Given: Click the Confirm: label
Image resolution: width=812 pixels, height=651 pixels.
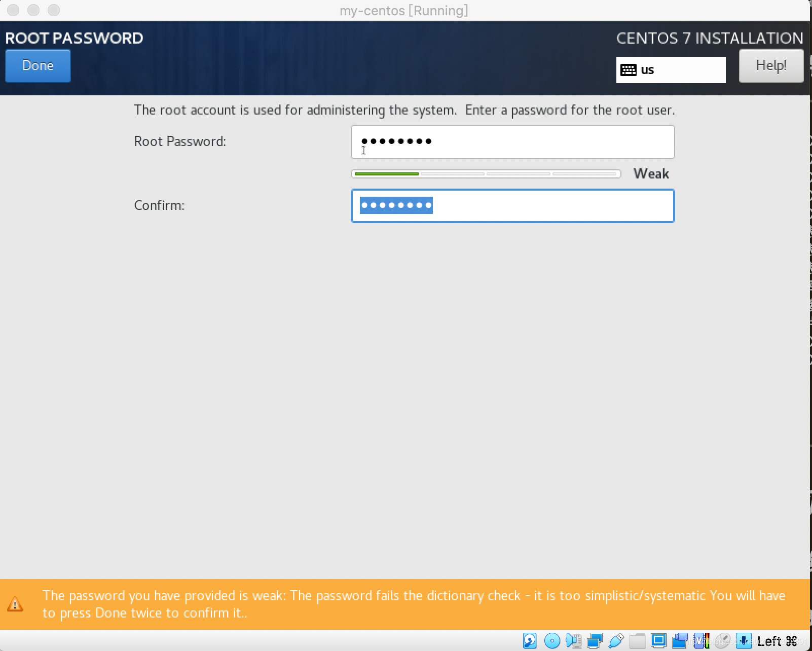Looking at the screenshot, I should coord(159,205).
